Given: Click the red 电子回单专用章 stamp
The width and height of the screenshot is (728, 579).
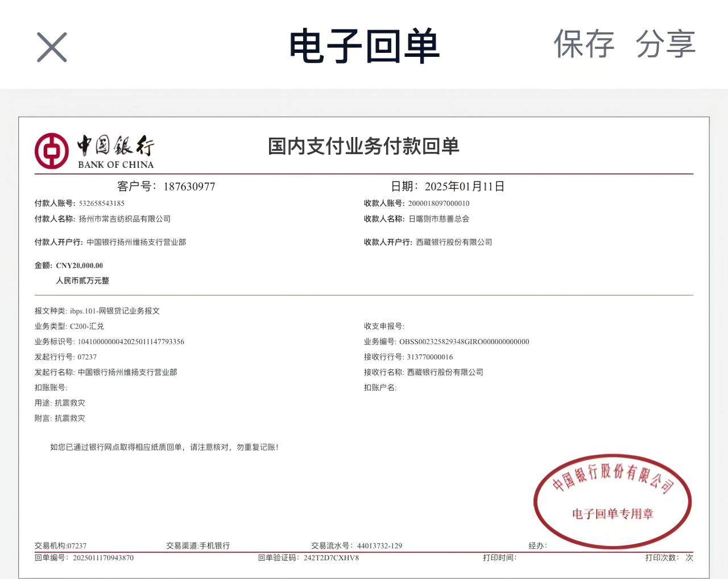Looking at the screenshot, I should (612, 501).
